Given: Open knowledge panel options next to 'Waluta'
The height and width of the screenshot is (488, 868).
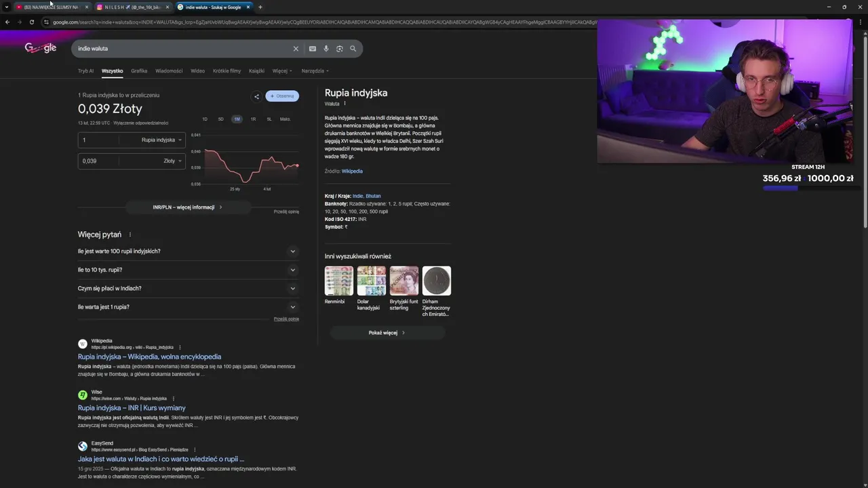Looking at the screenshot, I should [344, 104].
